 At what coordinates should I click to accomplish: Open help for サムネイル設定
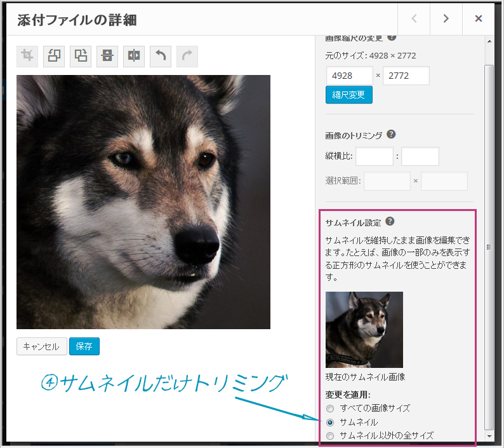[x=390, y=222]
